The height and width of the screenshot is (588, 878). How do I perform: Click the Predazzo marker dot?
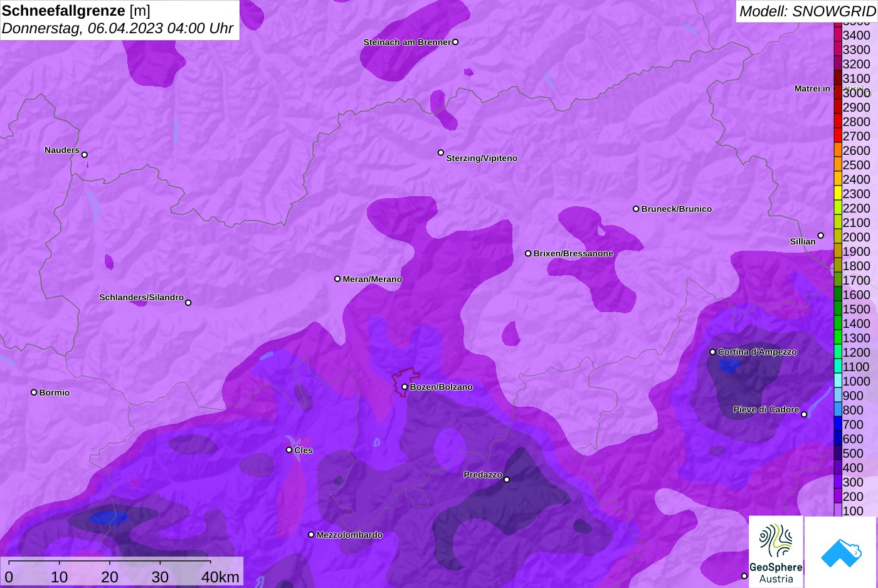point(507,480)
